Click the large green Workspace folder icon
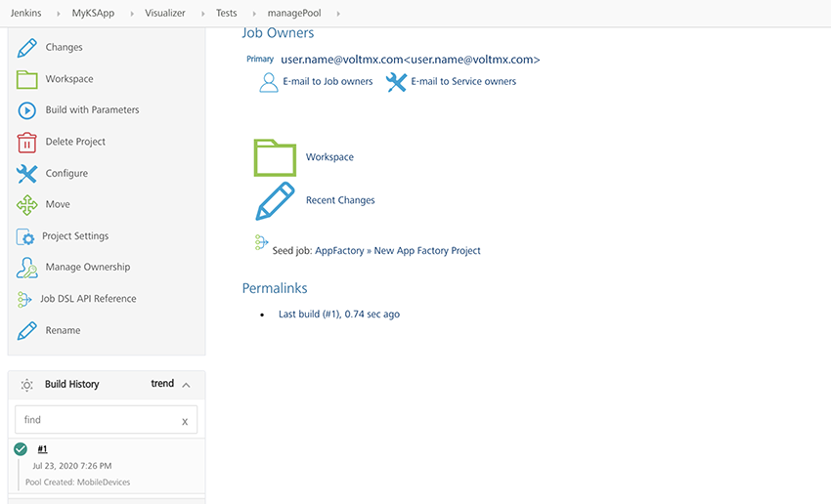831x504 pixels. (x=275, y=157)
